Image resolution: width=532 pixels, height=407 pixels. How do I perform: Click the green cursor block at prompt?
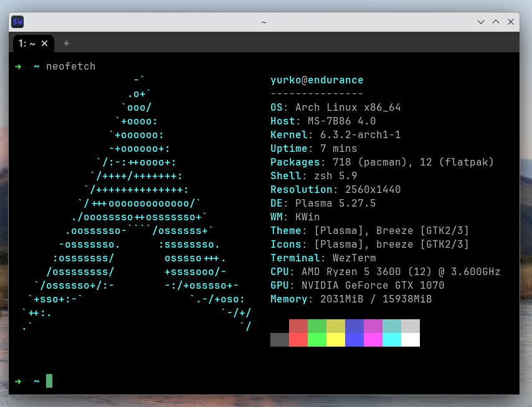pos(49,381)
